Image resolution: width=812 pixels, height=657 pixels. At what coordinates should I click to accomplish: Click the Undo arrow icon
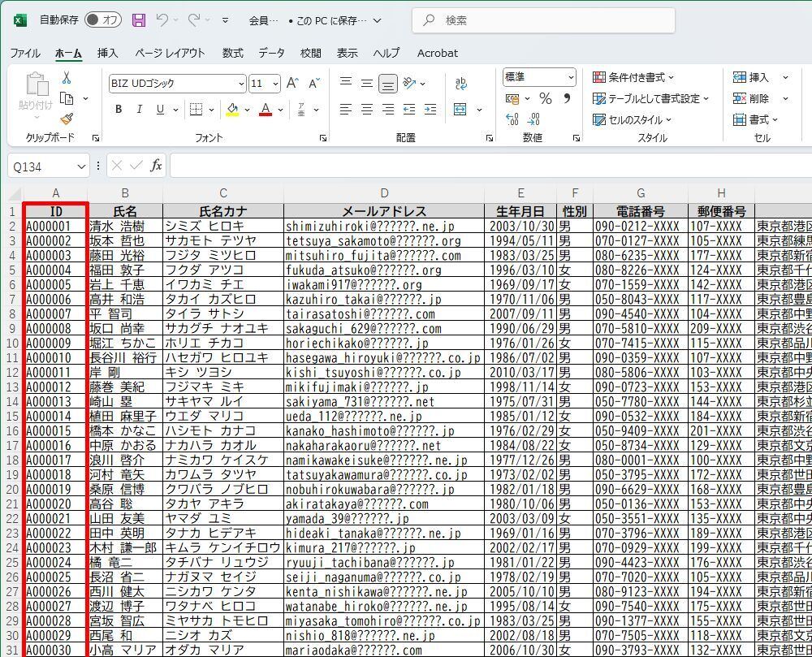point(162,20)
